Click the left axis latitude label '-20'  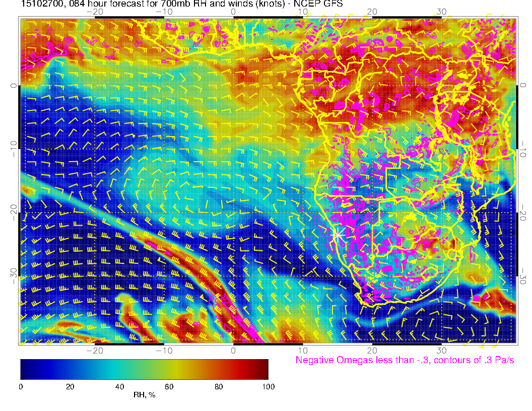(14, 212)
